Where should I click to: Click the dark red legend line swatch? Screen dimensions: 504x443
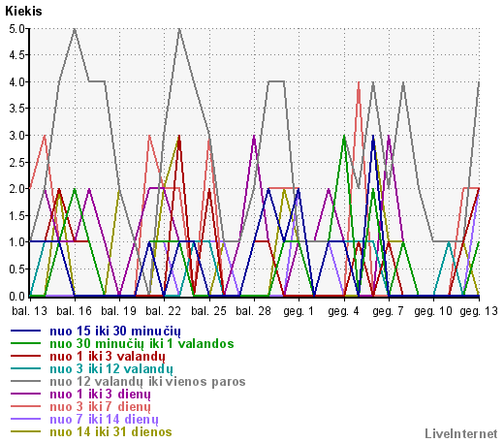click(x=26, y=356)
